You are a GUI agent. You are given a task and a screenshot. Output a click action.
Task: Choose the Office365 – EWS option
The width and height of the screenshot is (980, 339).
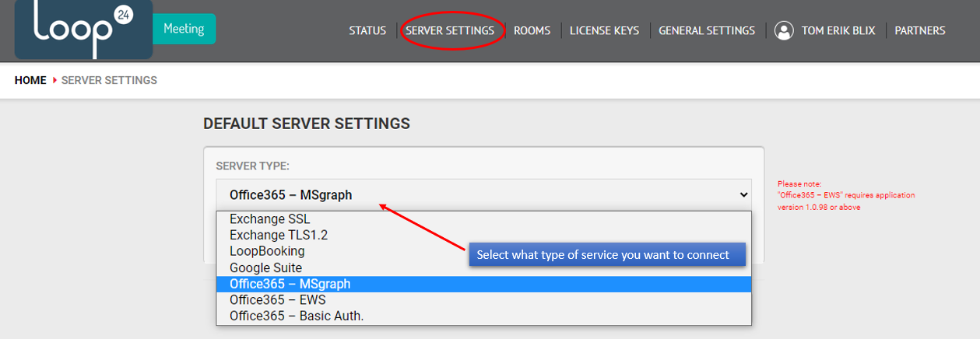pos(483,299)
